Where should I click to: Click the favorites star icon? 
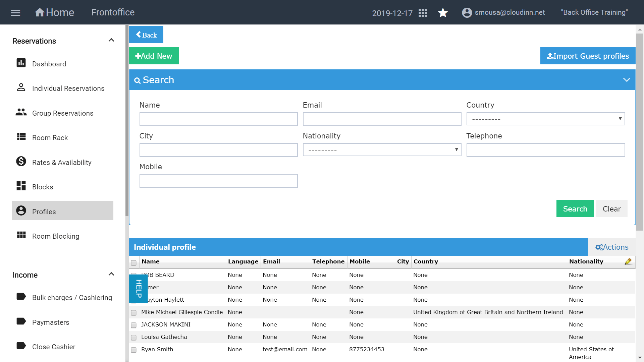443,13
